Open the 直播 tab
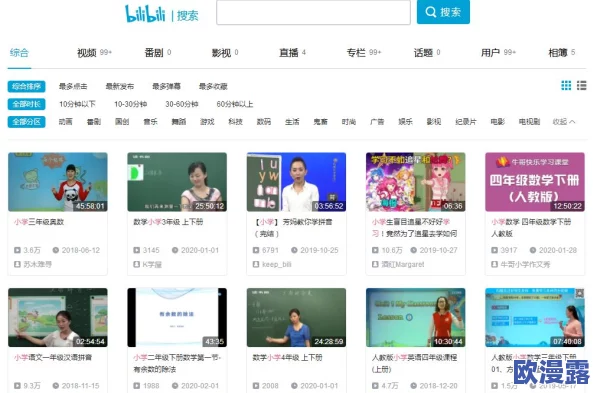The width and height of the screenshot is (594, 393). (x=292, y=53)
